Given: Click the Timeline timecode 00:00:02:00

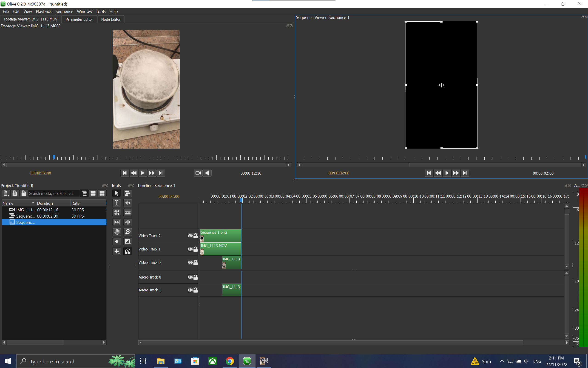Looking at the screenshot, I should 169,196.
